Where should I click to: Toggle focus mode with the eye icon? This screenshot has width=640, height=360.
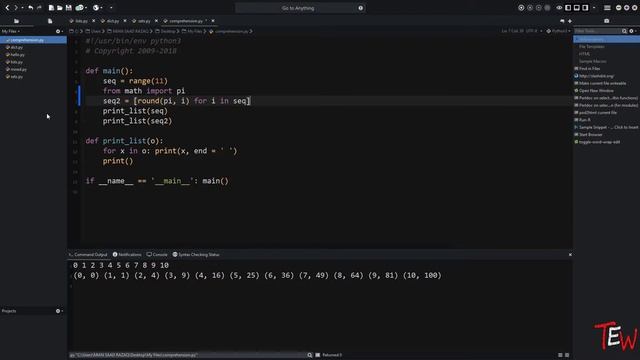point(559,8)
